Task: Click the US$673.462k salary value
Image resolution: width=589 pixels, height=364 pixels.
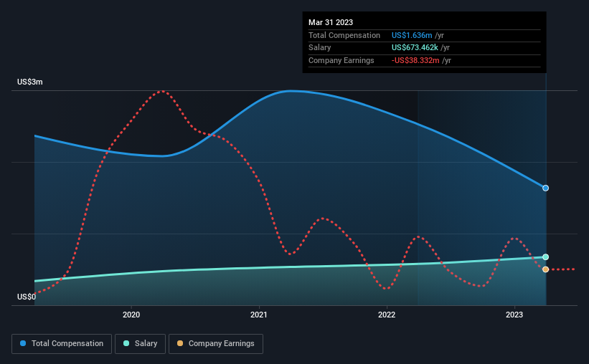Action: 415,48
